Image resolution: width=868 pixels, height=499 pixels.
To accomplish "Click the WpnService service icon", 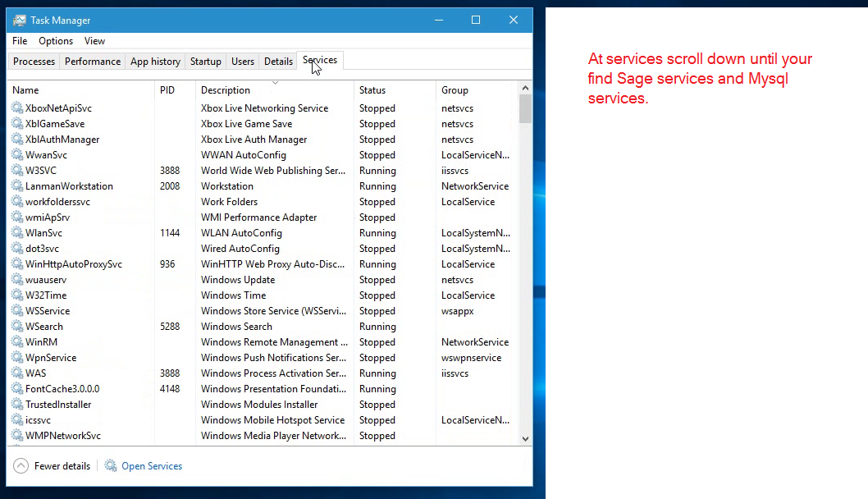I will [x=17, y=357].
